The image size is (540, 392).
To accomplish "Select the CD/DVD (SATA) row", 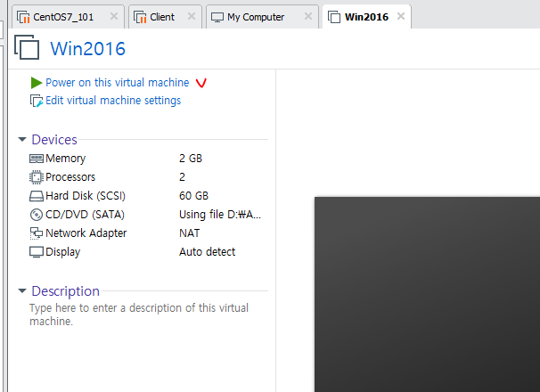I will click(148, 215).
